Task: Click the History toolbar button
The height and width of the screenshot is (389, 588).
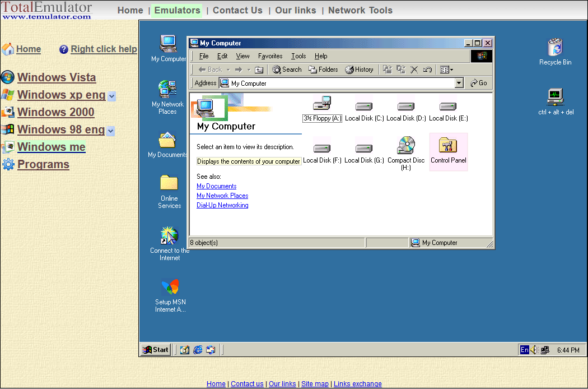Action: tap(360, 70)
